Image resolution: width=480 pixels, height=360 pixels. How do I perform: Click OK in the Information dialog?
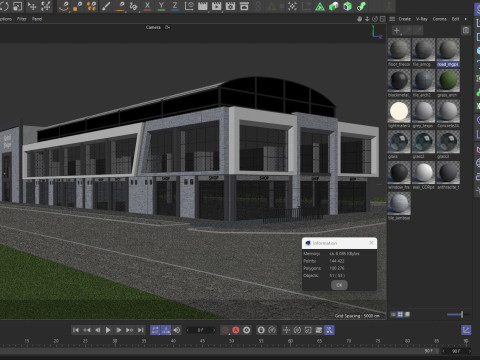click(339, 285)
